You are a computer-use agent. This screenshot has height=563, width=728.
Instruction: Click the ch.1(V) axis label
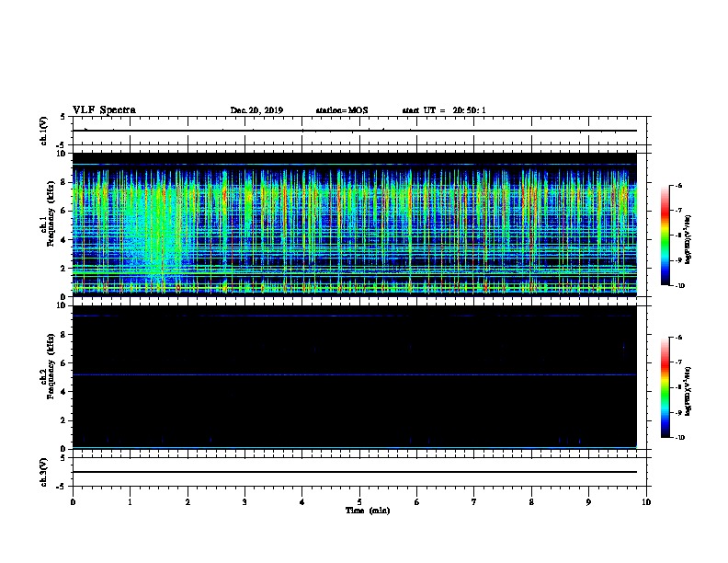pos(44,131)
